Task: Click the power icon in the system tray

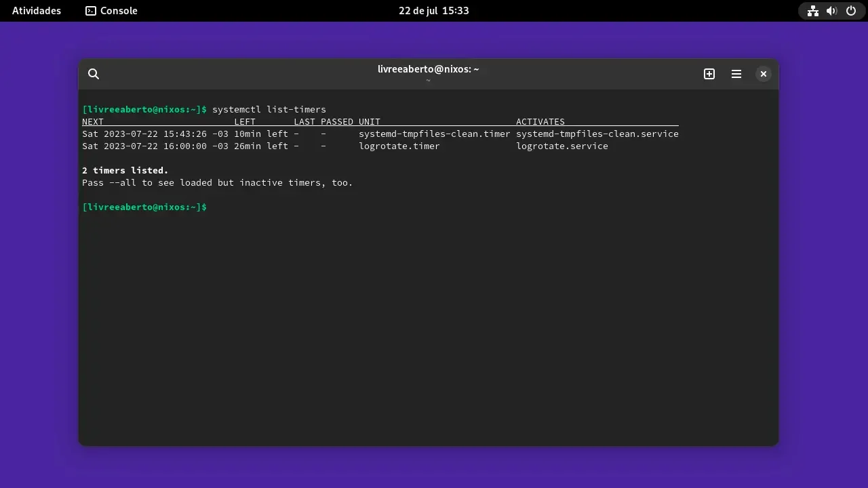Action: [851, 11]
